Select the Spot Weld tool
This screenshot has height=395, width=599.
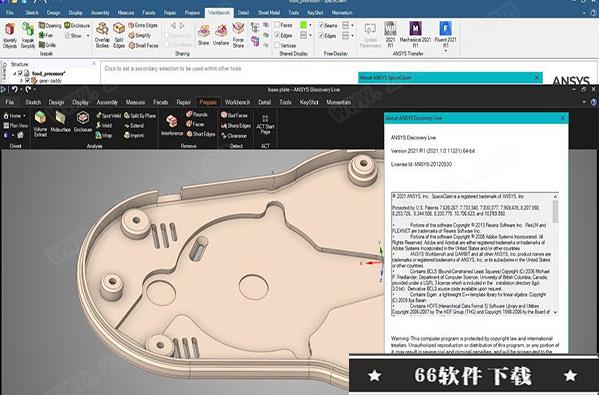tap(108, 115)
